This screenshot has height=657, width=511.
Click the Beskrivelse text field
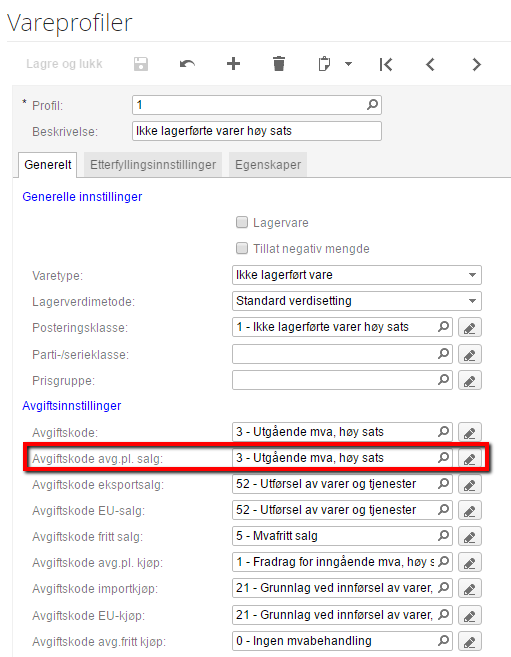257,131
